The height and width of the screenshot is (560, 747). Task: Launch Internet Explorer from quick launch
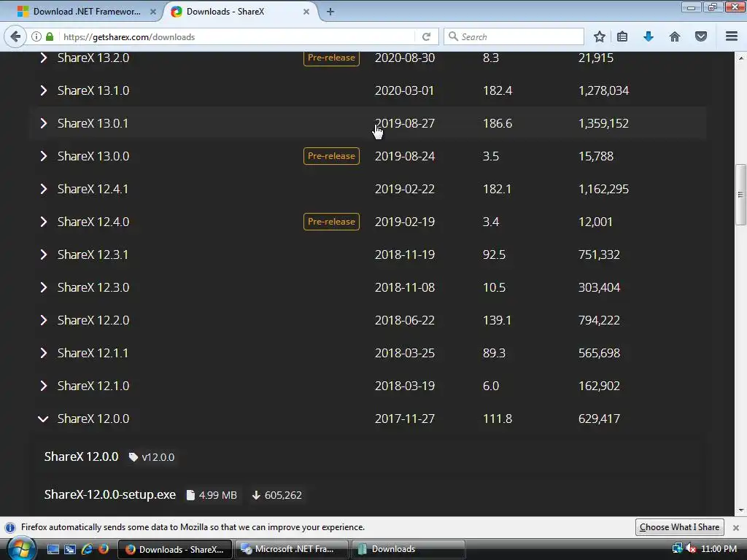(87, 549)
